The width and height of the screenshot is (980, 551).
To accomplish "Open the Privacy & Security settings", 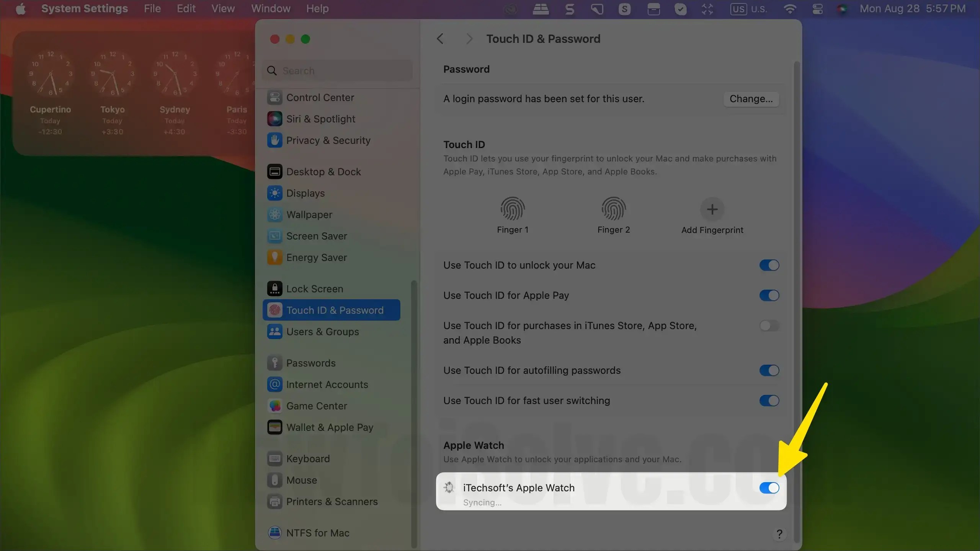I will (x=328, y=140).
